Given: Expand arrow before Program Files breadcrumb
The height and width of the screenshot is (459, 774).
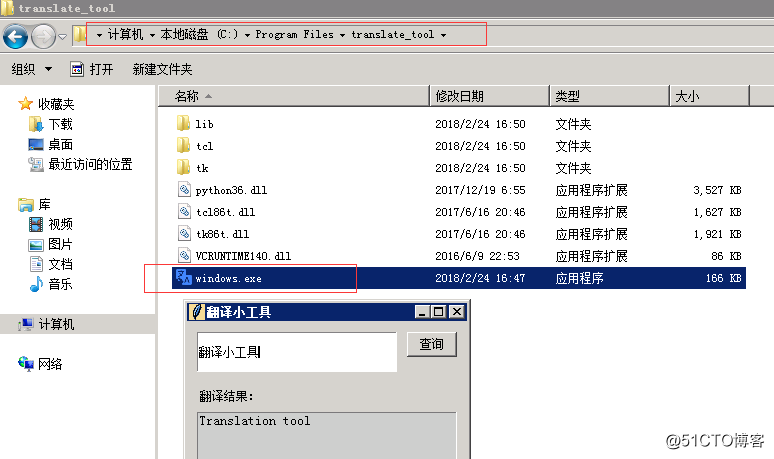Looking at the screenshot, I should tap(247, 35).
